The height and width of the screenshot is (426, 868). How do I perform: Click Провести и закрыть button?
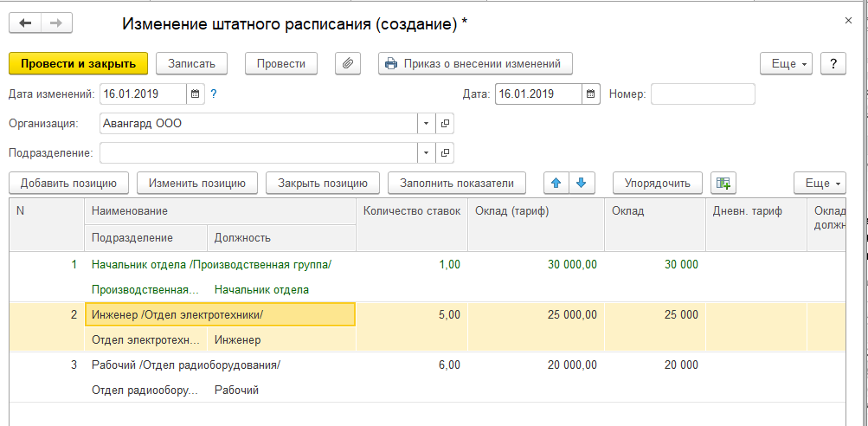coord(78,63)
